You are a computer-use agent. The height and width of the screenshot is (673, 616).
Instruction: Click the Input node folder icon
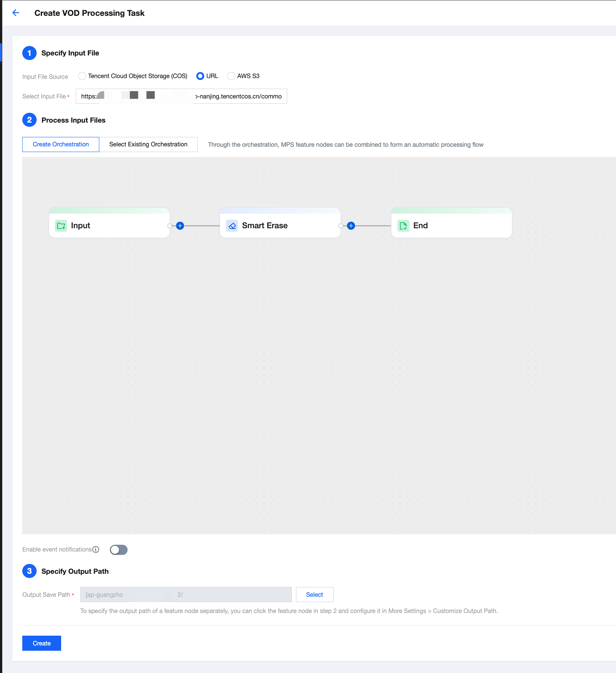click(61, 226)
